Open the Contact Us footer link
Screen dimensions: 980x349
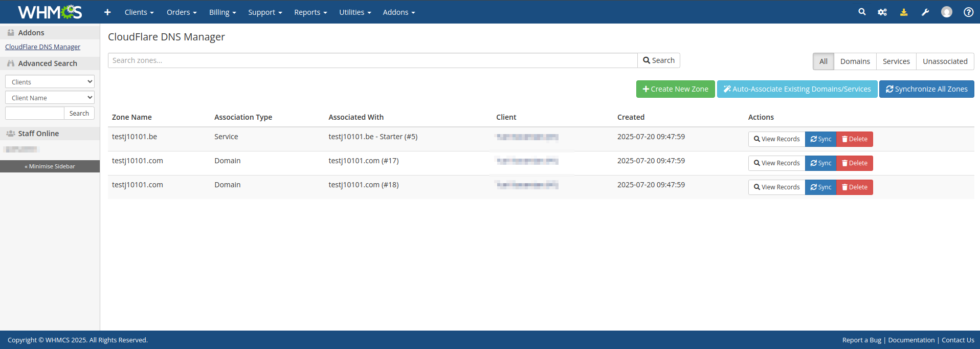[958, 340]
